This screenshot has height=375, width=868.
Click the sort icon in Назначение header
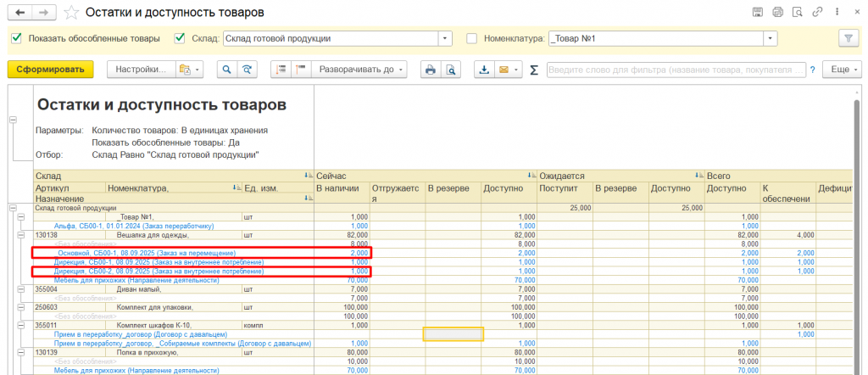(x=309, y=198)
